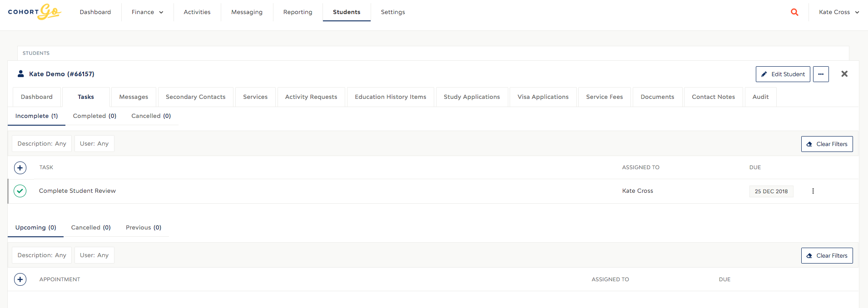
Task: Open the Contact Notes tab
Action: [x=714, y=97]
